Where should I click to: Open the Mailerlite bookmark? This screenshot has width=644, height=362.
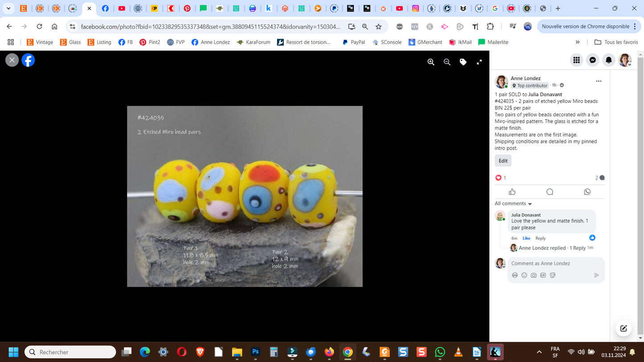coord(493,42)
